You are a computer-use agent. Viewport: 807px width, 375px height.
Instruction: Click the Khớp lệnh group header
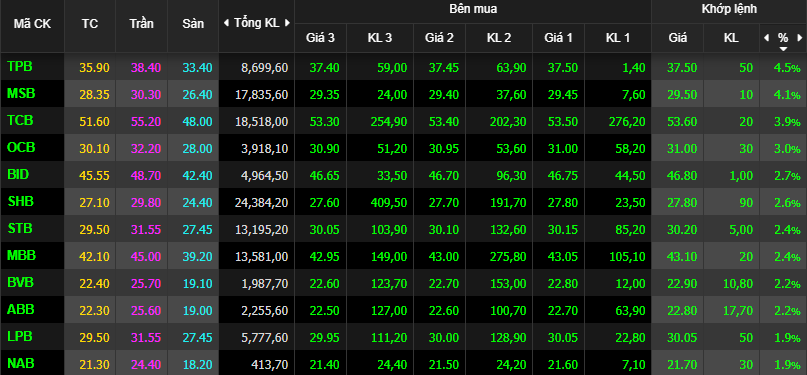729,9
